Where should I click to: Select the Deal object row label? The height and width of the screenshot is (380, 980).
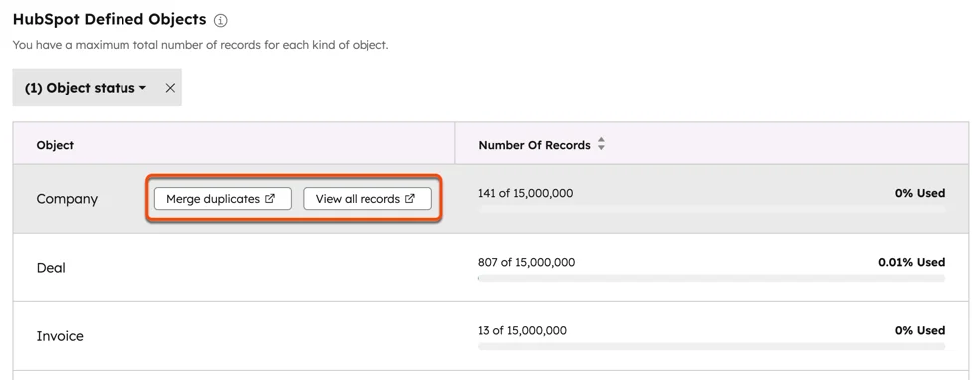(x=51, y=268)
